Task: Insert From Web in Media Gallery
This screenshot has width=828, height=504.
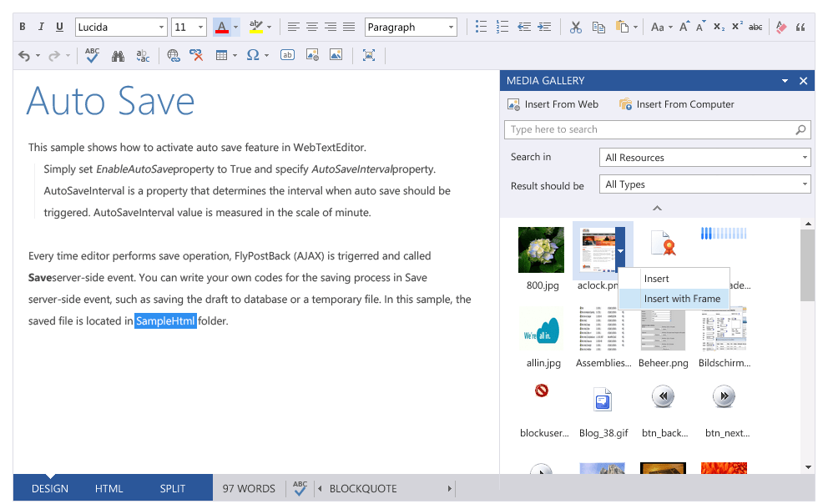Action: pos(553,104)
